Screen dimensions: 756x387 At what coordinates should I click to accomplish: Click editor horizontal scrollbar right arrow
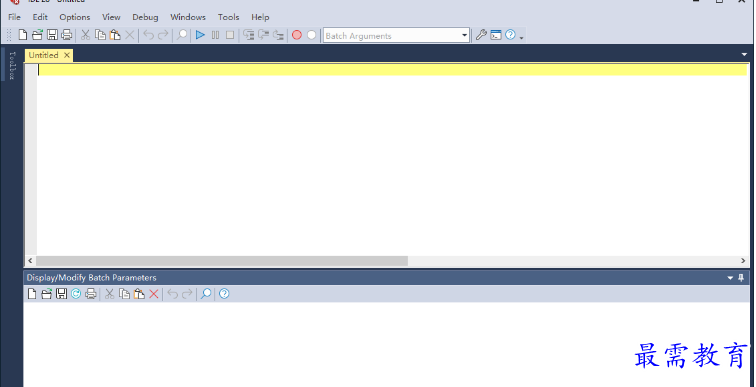743,261
